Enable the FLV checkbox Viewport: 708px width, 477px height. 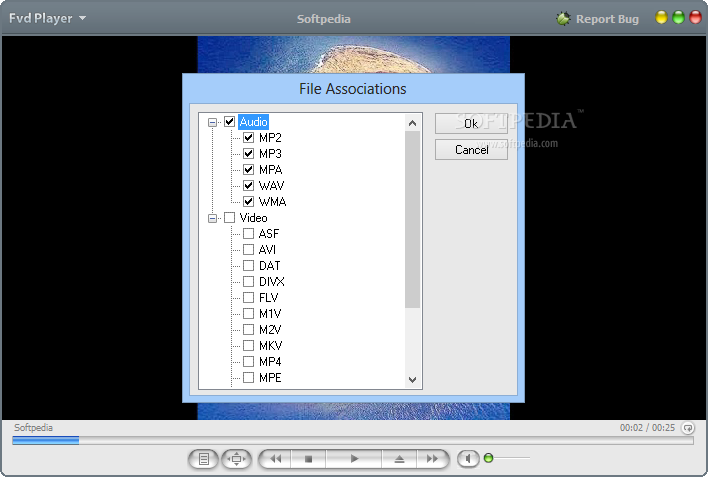(x=248, y=298)
